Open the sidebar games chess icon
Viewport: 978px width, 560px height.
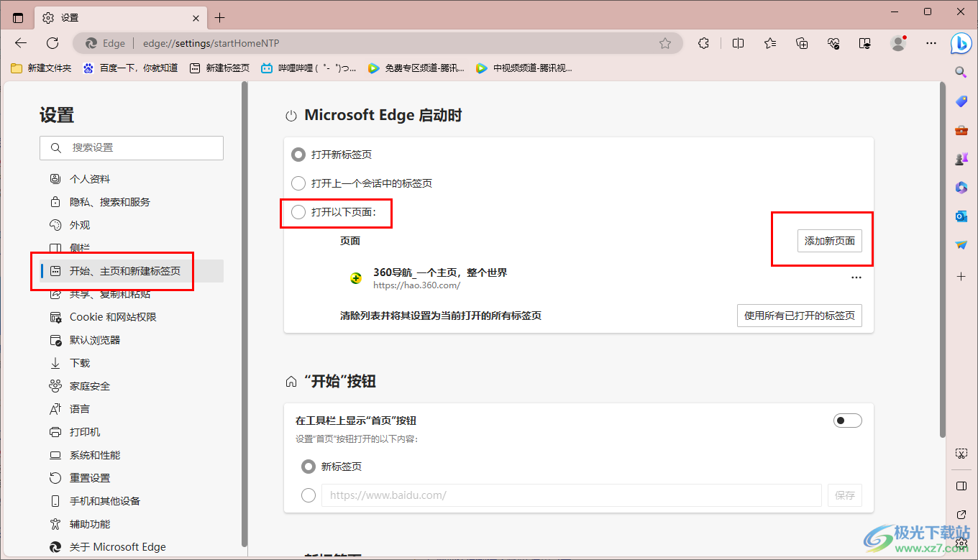pos(961,159)
